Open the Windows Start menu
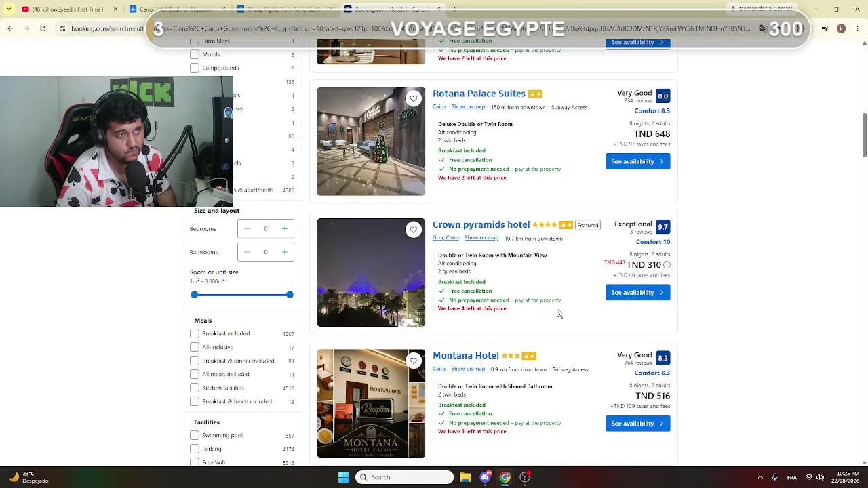 tap(344, 477)
